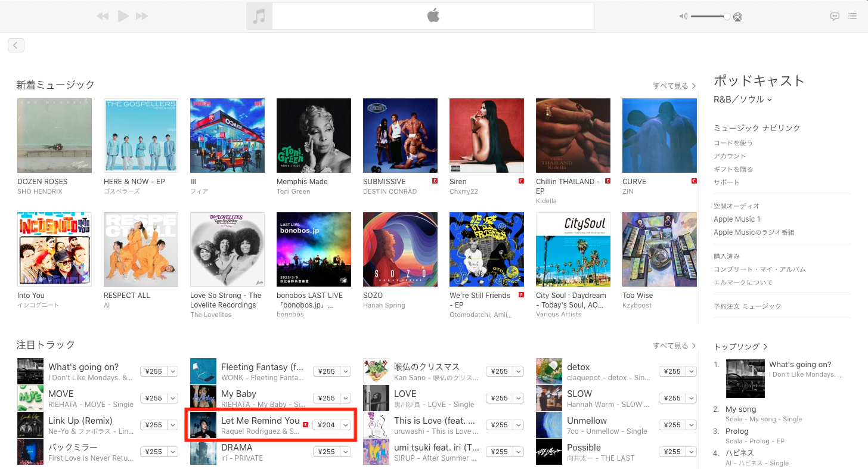Screen dimensions: 868x469
Task: Expand the dropdown arrow beside Possible price
Action: pyautogui.click(x=692, y=452)
